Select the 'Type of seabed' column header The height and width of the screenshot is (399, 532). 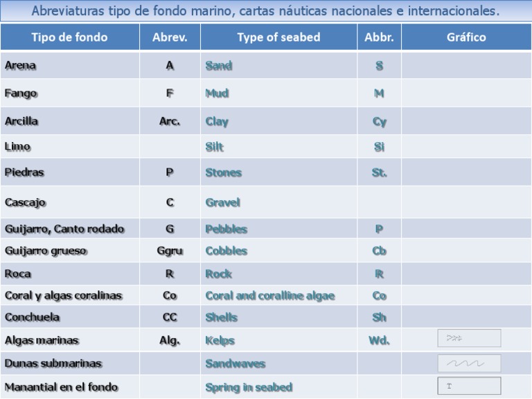pyautogui.click(x=278, y=37)
